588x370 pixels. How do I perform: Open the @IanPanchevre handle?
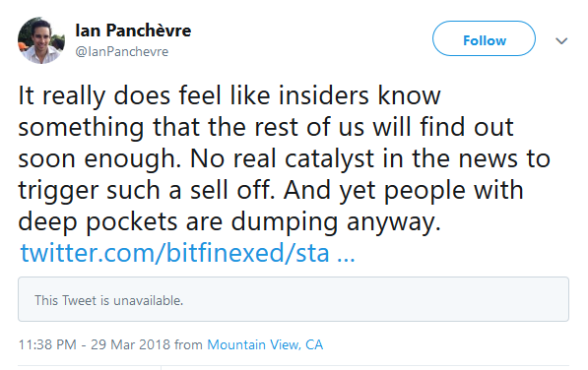click(x=122, y=52)
